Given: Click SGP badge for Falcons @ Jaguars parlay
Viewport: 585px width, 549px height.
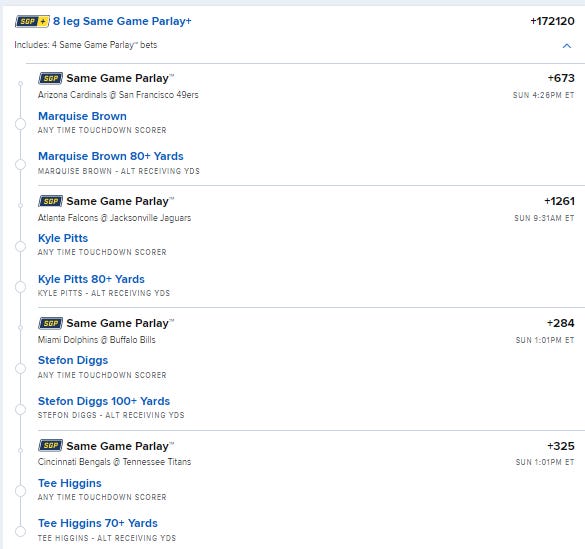Looking at the screenshot, I should (50, 201).
